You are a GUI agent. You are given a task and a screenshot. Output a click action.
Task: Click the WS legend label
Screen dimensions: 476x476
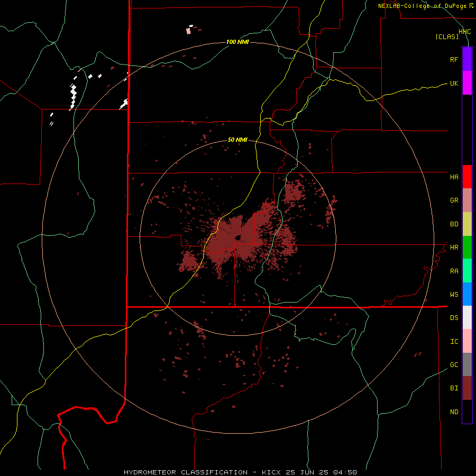click(454, 294)
